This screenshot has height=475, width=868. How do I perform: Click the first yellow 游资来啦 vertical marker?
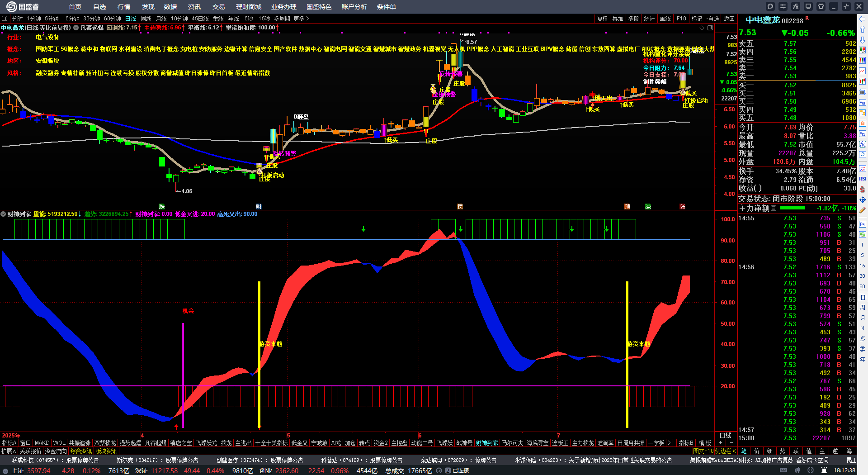click(x=259, y=355)
